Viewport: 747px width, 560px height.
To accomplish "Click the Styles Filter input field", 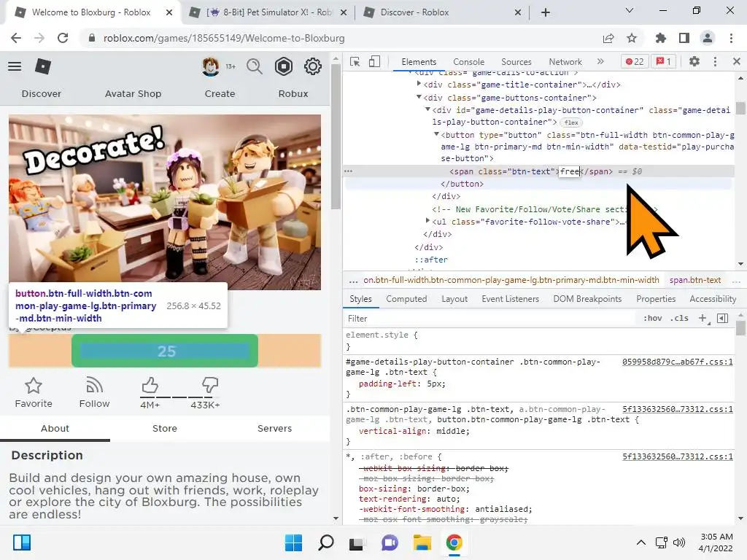I will tap(491, 318).
